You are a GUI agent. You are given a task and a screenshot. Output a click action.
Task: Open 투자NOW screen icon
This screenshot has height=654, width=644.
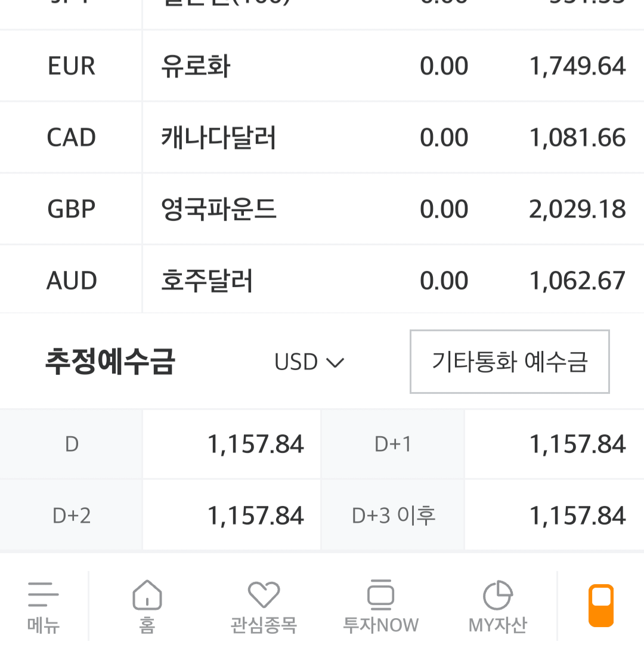380,594
